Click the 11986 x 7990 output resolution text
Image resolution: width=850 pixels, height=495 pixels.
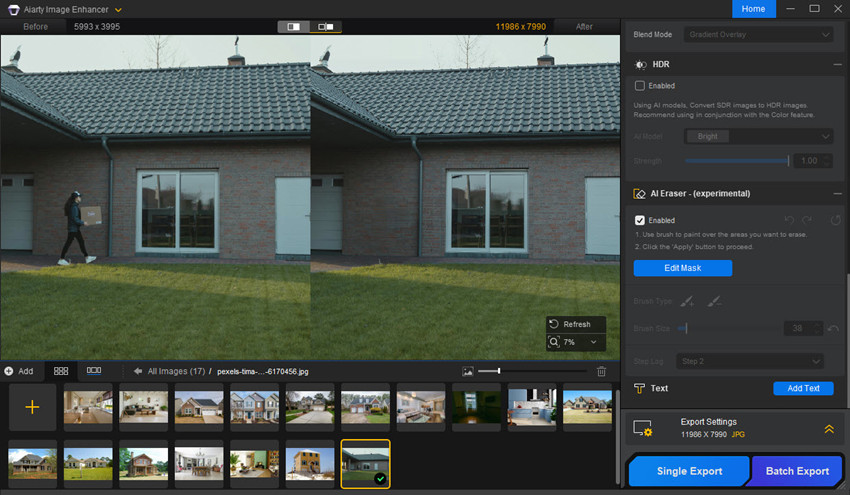point(520,27)
